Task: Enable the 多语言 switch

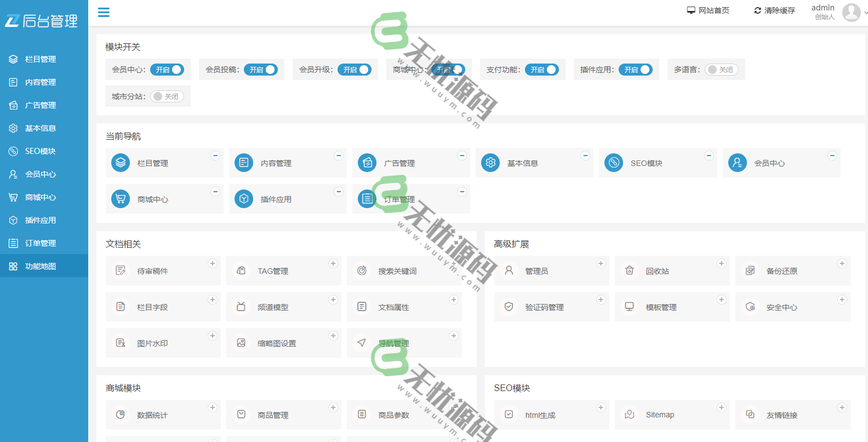Action: [x=722, y=70]
